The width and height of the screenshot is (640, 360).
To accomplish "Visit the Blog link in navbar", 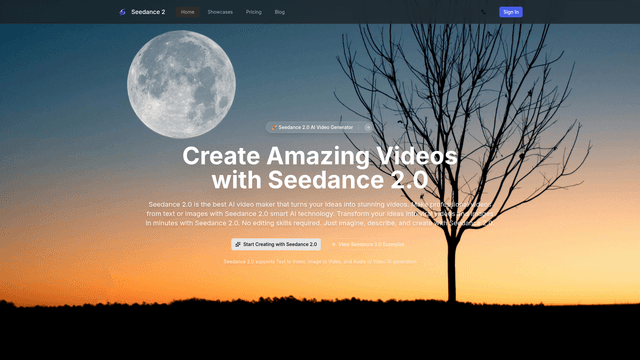I will pos(280,12).
